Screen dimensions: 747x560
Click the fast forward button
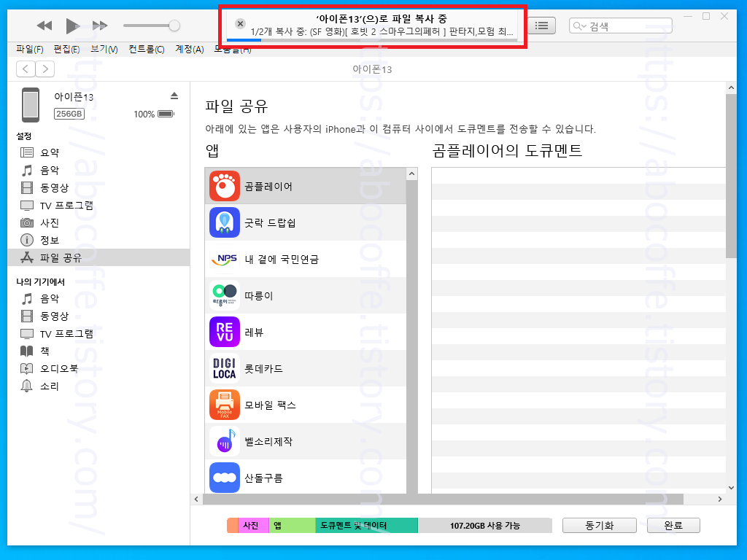tap(100, 26)
